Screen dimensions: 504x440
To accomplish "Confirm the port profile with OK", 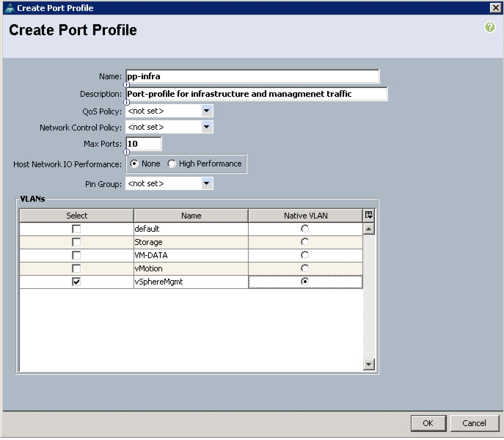I will 428,423.
